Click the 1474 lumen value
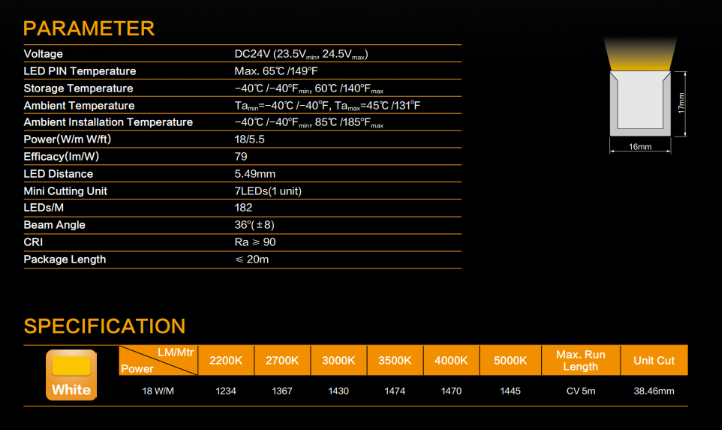Screen dimensions: 722x430 395,391
